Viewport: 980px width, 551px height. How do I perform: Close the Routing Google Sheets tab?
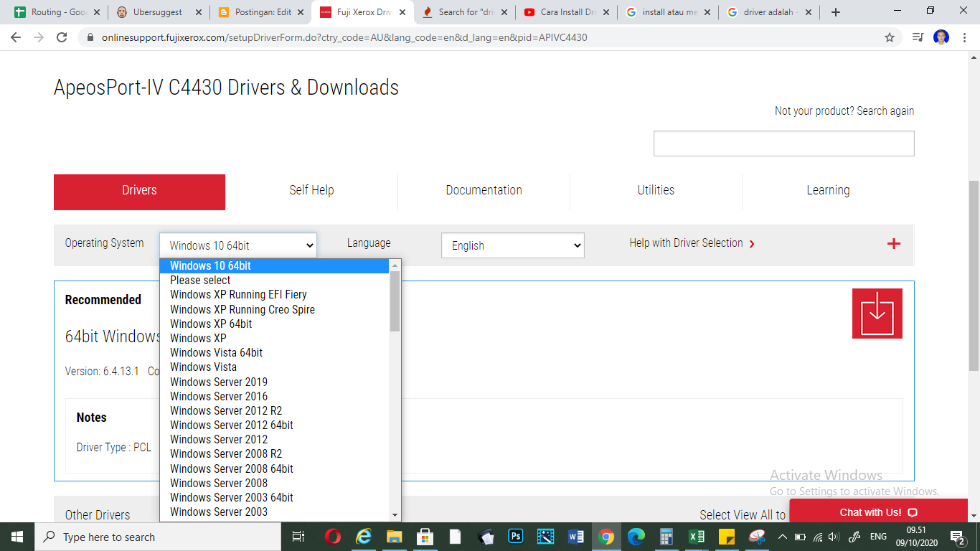(x=97, y=12)
